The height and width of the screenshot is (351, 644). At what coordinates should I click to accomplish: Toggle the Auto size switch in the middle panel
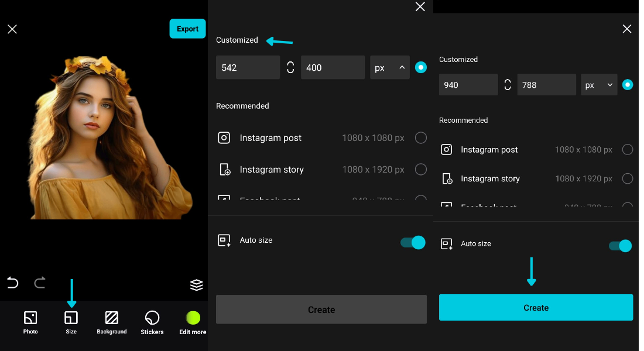tap(413, 243)
